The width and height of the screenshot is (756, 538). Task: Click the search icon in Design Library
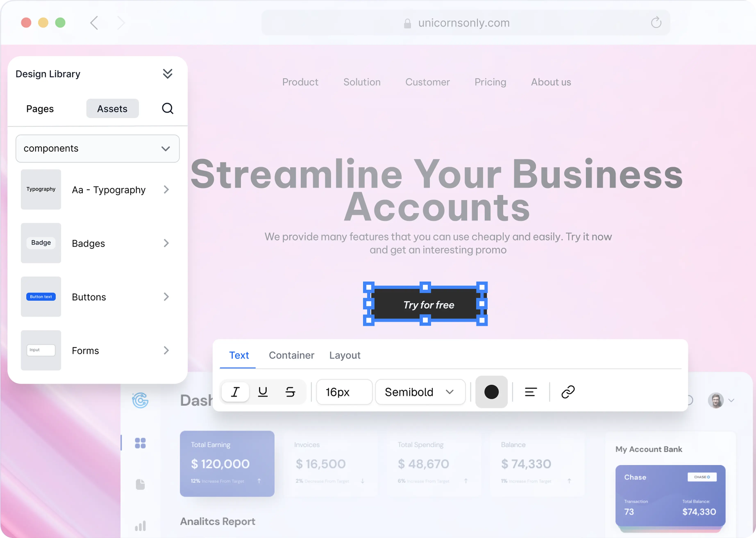[168, 108]
